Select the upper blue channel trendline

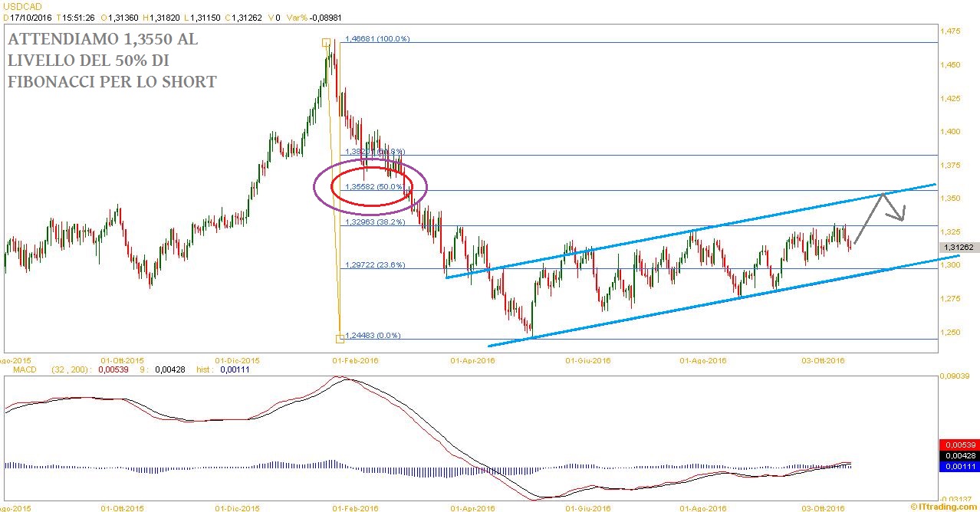click(690, 231)
